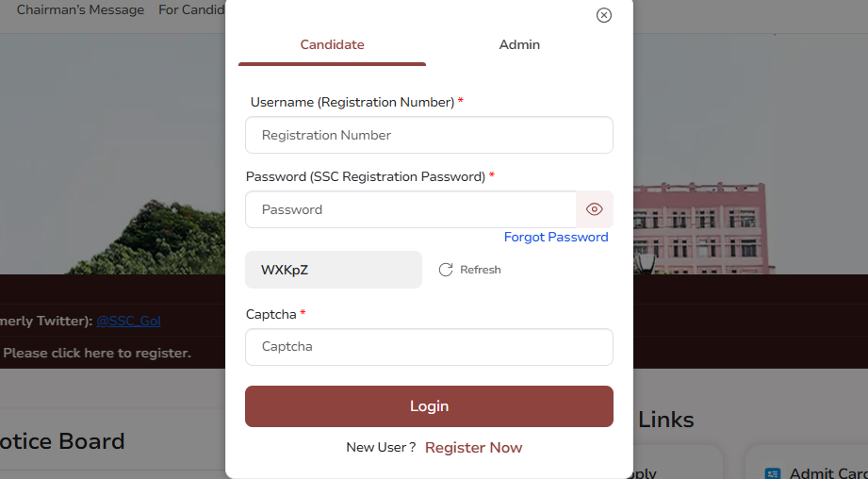Follow the Register Now link
This screenshot has width=868, height=479.
coord(473,448)
